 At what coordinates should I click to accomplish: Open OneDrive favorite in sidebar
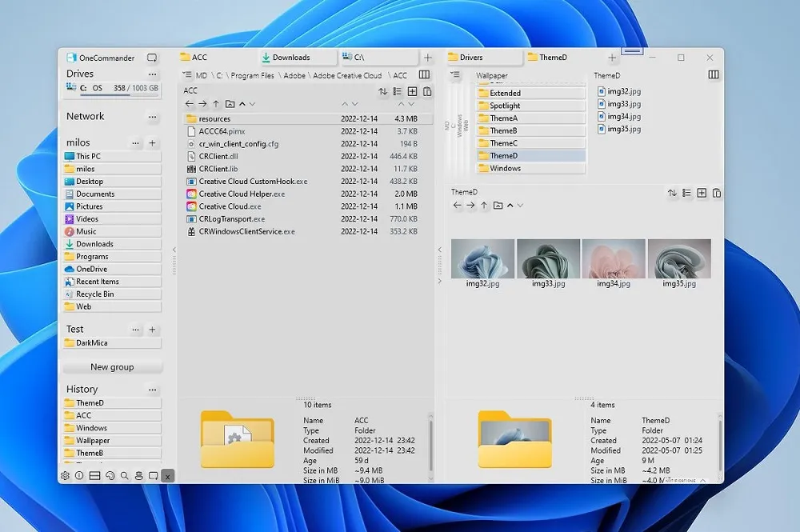[112, 270]
